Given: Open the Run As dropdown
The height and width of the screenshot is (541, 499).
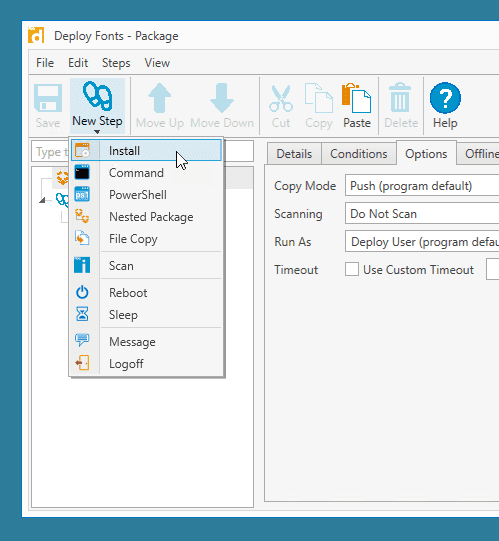Looking at the screenshot, I should pyautogui.click(x=422, y=242).
